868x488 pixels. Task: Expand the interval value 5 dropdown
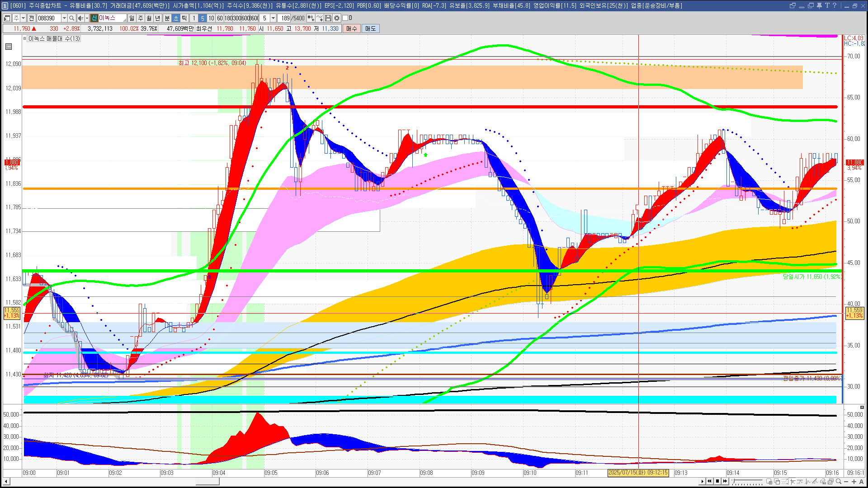273,18
